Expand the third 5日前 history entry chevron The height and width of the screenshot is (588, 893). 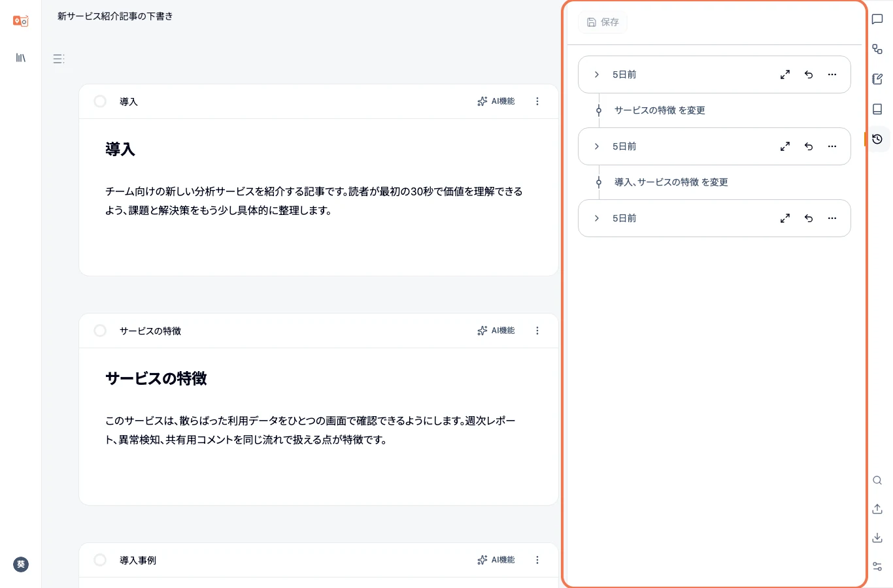click(597, 218)
